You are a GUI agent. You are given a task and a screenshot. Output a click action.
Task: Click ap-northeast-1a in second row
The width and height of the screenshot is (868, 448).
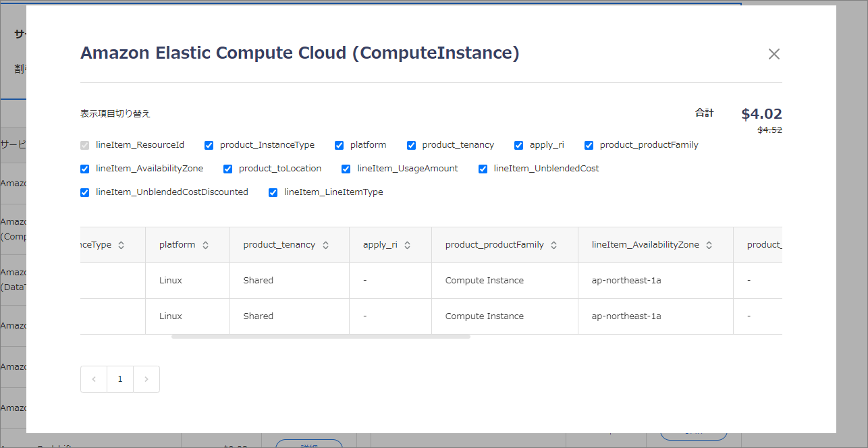click(626, 316)
